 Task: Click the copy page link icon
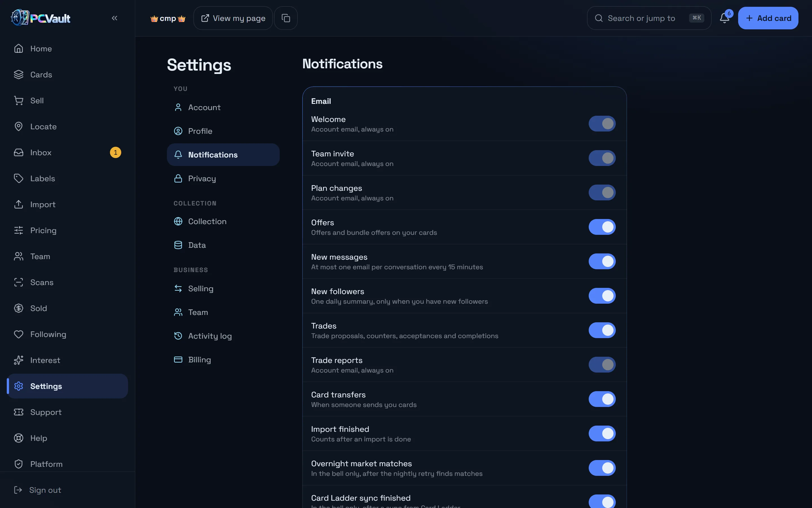tap(286, 18)
